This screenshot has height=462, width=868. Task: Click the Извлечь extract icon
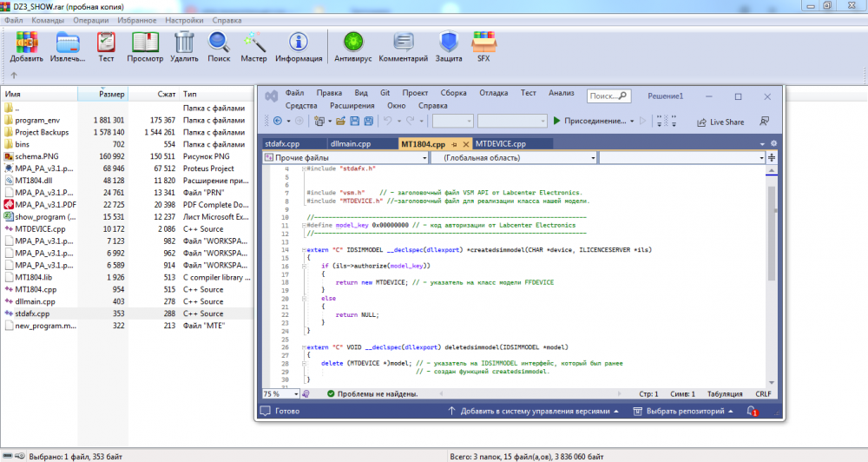coord(67,43)
